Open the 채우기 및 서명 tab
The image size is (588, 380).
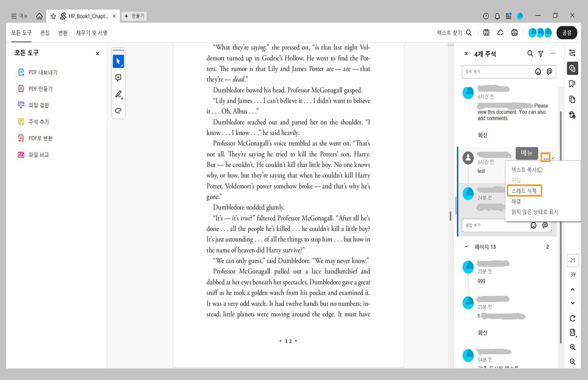point(91,33)
